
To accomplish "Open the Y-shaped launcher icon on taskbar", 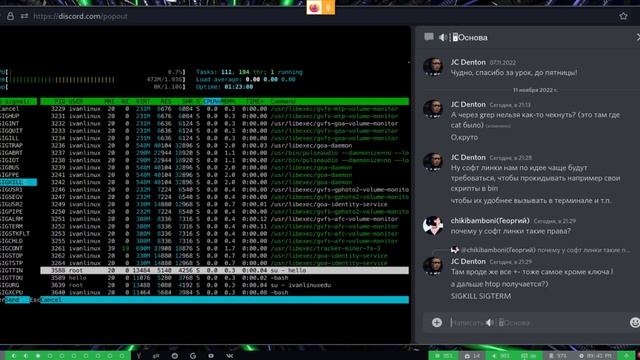I will click(139, 356).
